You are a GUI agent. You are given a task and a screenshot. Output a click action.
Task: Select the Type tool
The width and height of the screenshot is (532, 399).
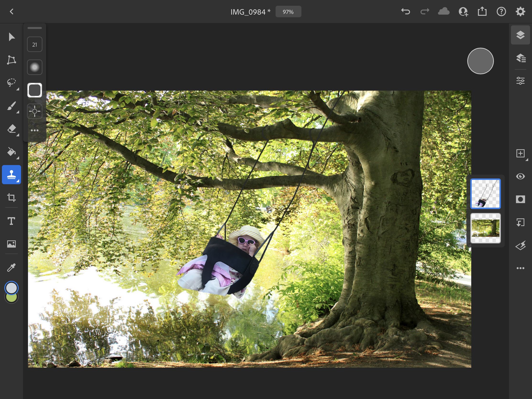coord(11,221)
